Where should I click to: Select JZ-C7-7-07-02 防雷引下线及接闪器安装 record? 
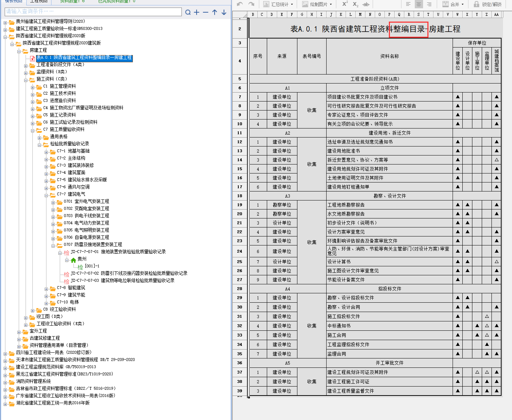[x=129, y=273]
